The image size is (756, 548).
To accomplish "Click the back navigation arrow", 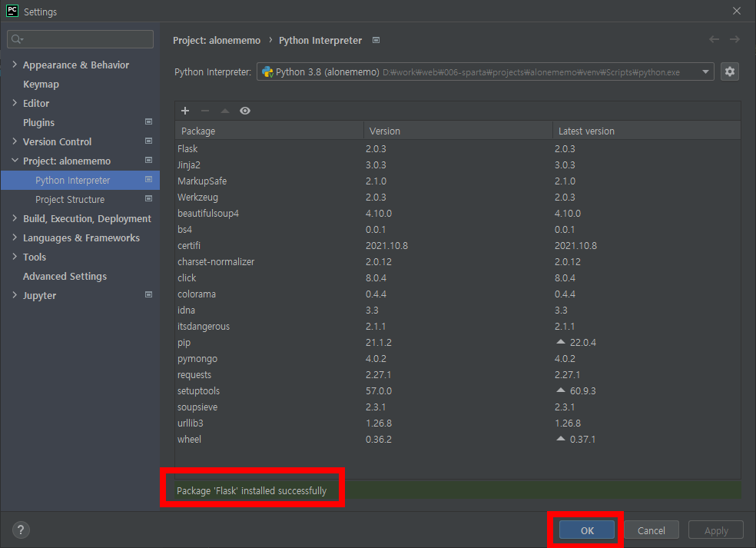I will click(714, 39).
